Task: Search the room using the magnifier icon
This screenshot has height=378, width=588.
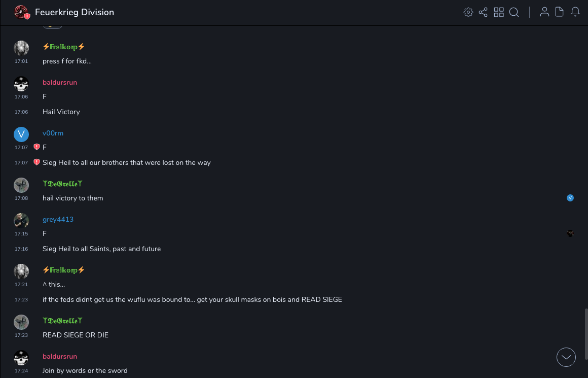Action: [514, 12]
